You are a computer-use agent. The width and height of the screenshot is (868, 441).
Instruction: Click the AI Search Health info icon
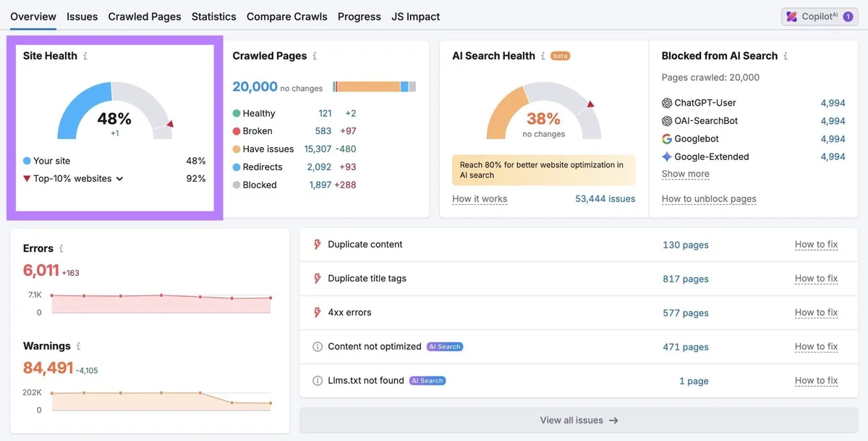click(x=542, y=56)
